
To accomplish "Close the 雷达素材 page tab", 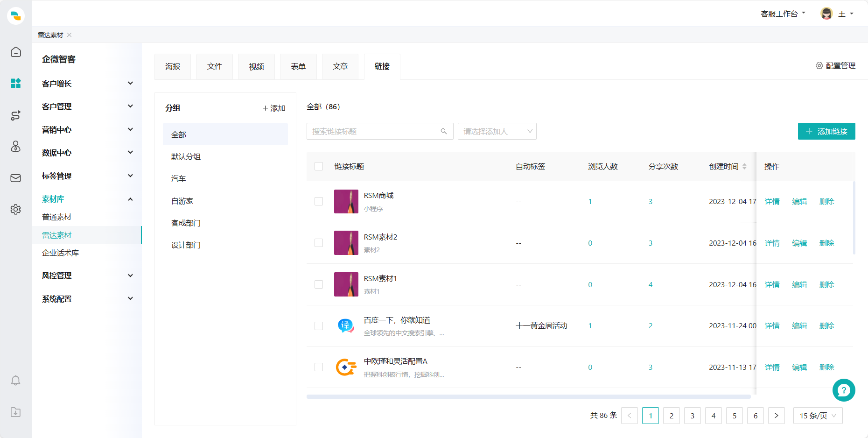I will 70,35.
